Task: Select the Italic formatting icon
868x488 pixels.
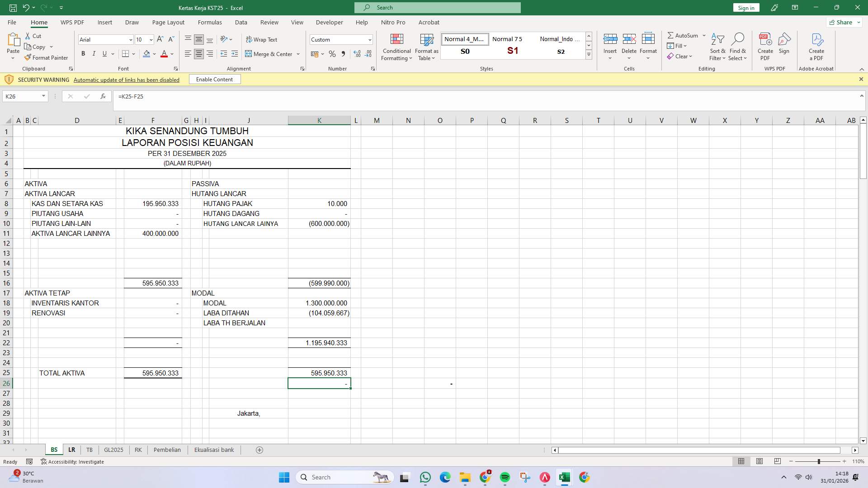Action: click(x=94, y=54)
